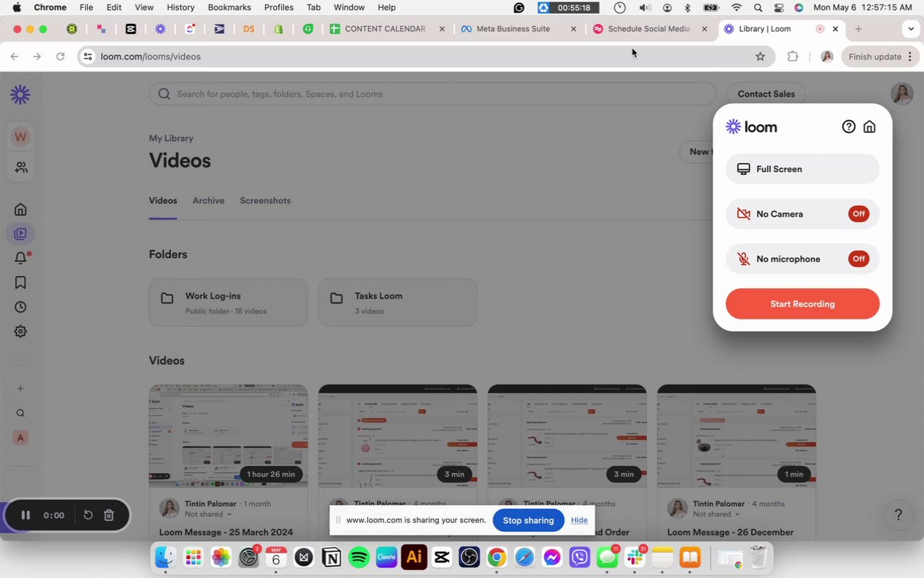The width and height of the screenshot is (924, 578).
Task: Delete recording with the trash icon
Action: click(x=109, y=515)
